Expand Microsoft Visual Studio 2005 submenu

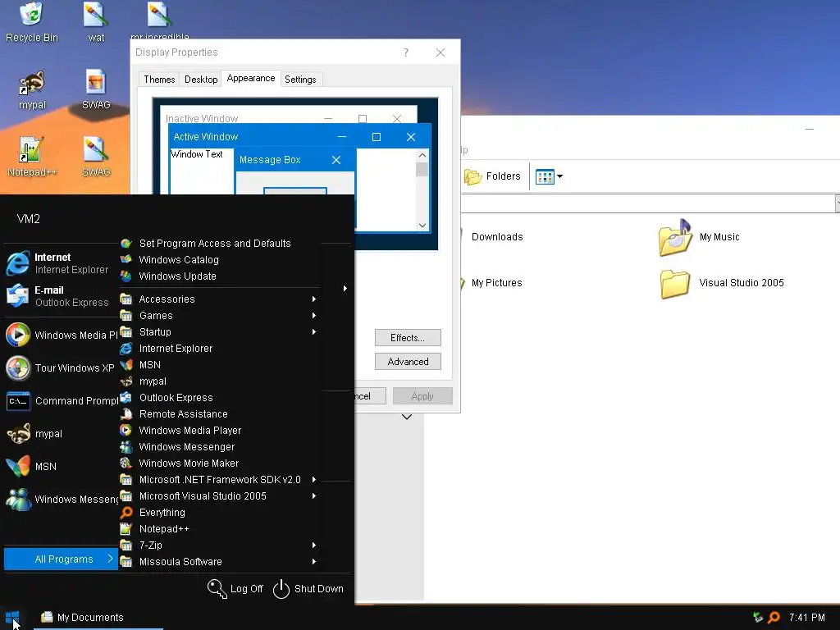click(x=220, y=496)
